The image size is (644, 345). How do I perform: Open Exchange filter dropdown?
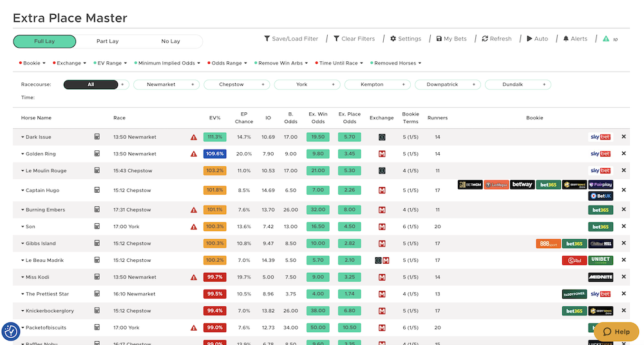coord(69,63)
